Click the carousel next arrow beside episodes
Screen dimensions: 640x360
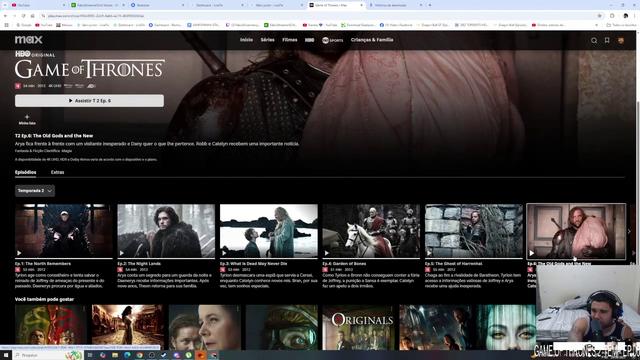(629, 231)
